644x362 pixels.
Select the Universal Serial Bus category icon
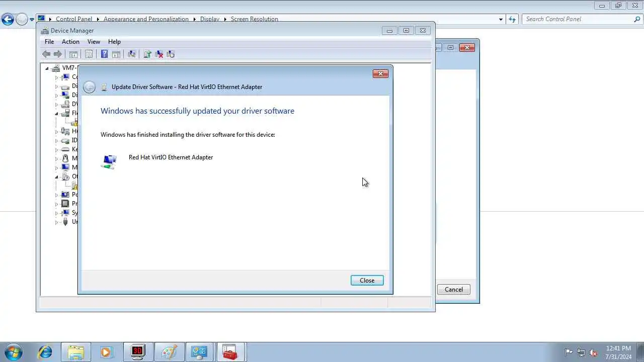[65, 222]
